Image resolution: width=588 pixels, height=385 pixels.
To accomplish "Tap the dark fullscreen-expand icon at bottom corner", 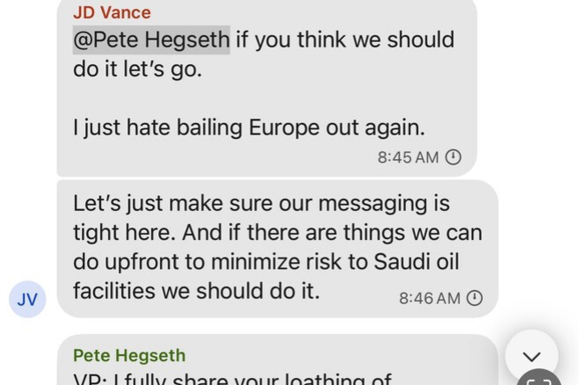I will (x=540, y=379).
